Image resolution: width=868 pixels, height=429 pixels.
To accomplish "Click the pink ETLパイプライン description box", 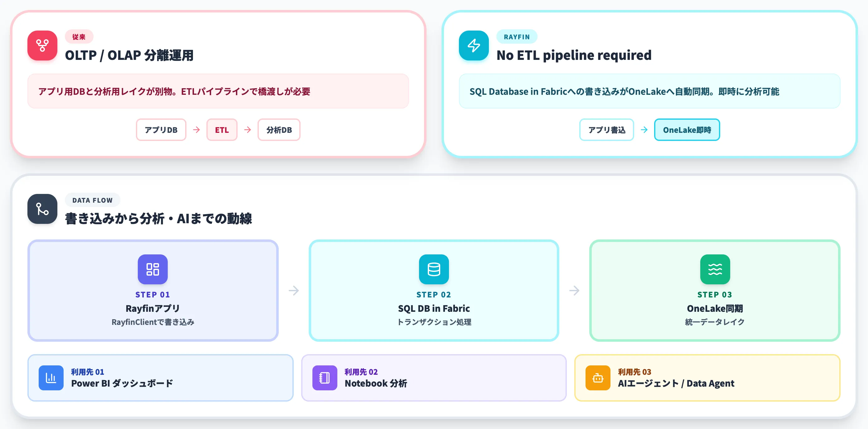I will 218,91.
